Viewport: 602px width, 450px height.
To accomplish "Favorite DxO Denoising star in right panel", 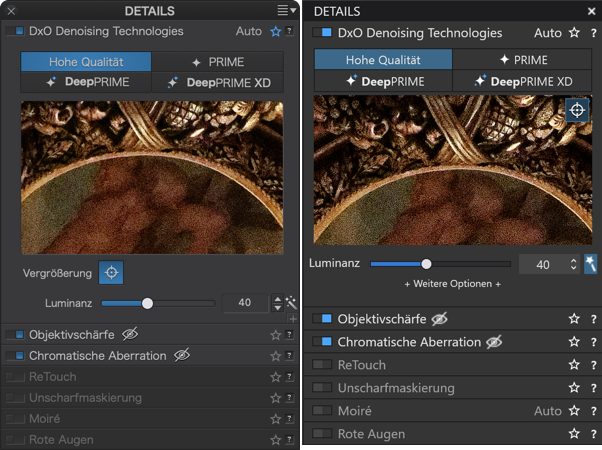I will pos(574,32).
